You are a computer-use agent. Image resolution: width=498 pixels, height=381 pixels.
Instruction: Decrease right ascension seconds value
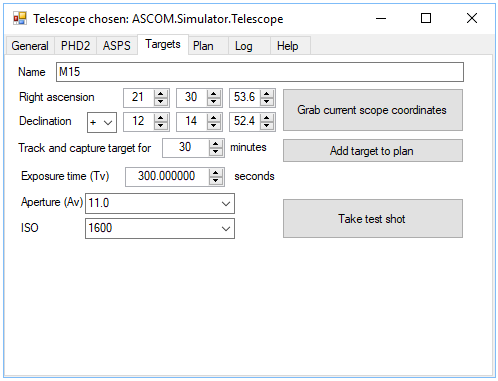tap(267, 101)
